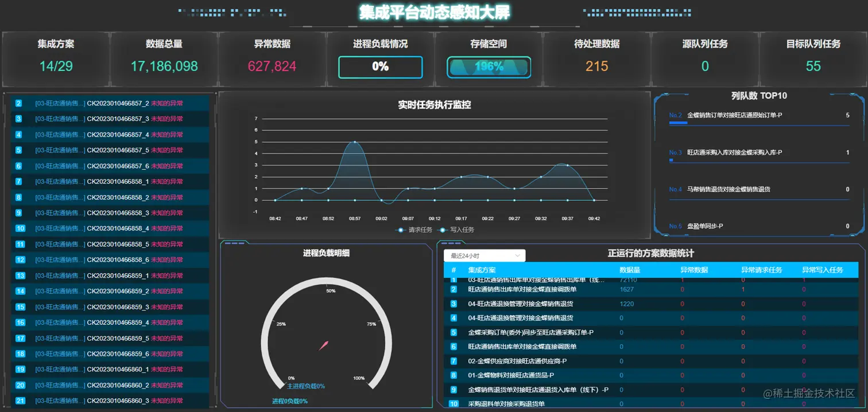Expand the 进程负载明细 panel title

click(x=327, y=254)
